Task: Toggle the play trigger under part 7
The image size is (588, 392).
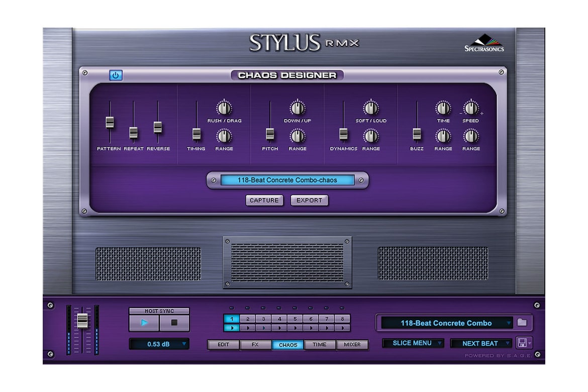Action: tap(327, 328)
